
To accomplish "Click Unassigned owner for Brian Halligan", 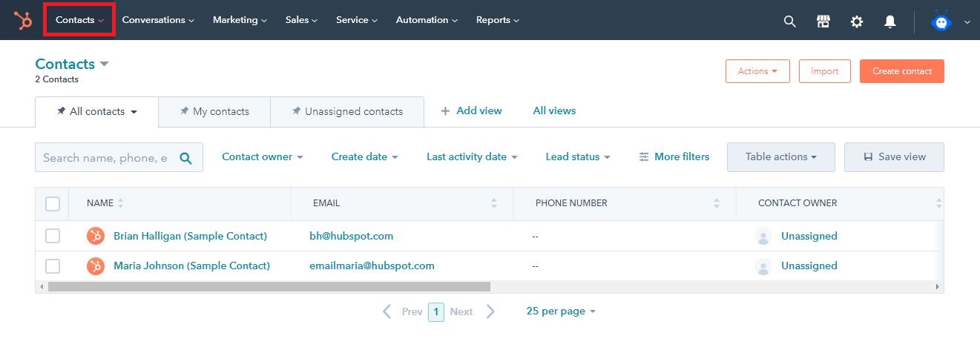I will coord(809,236).
